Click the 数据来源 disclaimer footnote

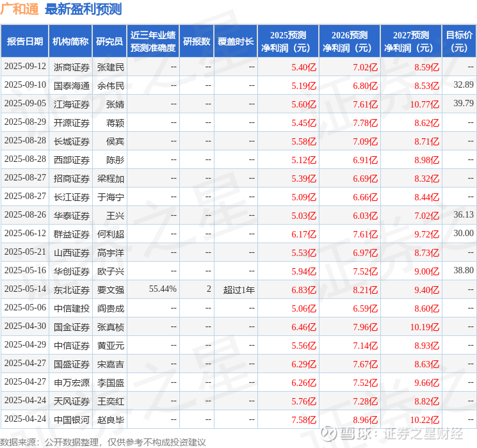[103, 442]
